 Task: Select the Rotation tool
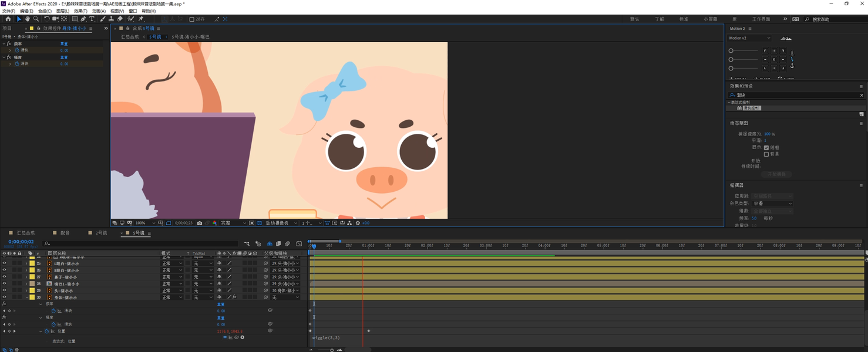(x=47, y=19)
